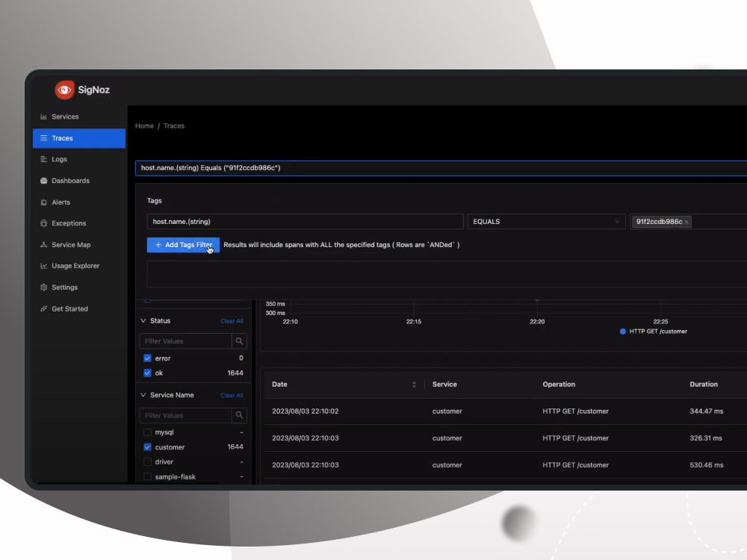Click the Settings gear icon
Image resolution: width=747 pixels, height=560 pixels.
(44, 287)
